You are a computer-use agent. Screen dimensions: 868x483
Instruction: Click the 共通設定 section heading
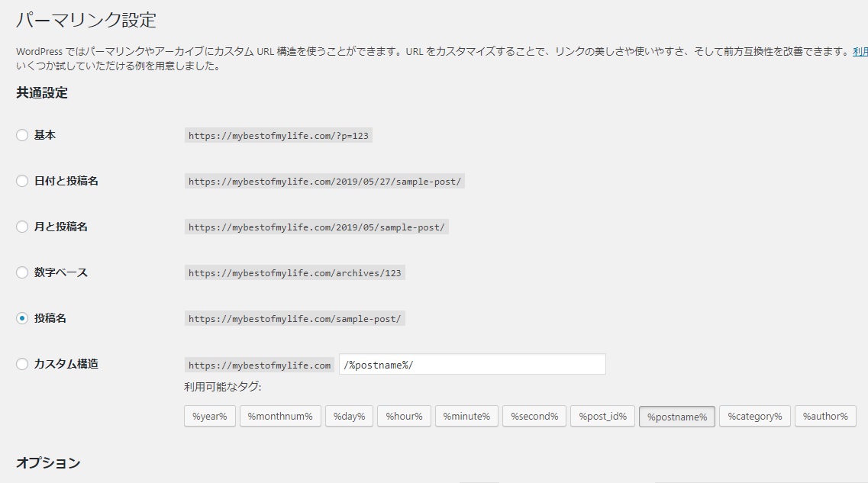[42, 93]
